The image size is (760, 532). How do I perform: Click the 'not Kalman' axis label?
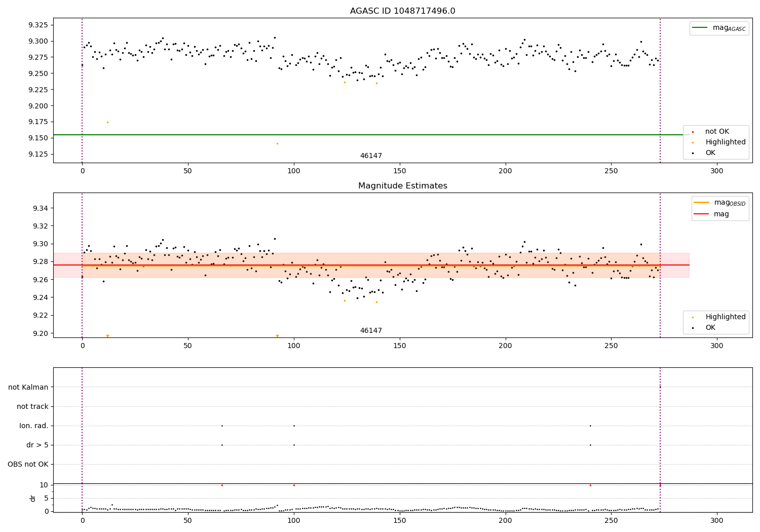point(28,387)
